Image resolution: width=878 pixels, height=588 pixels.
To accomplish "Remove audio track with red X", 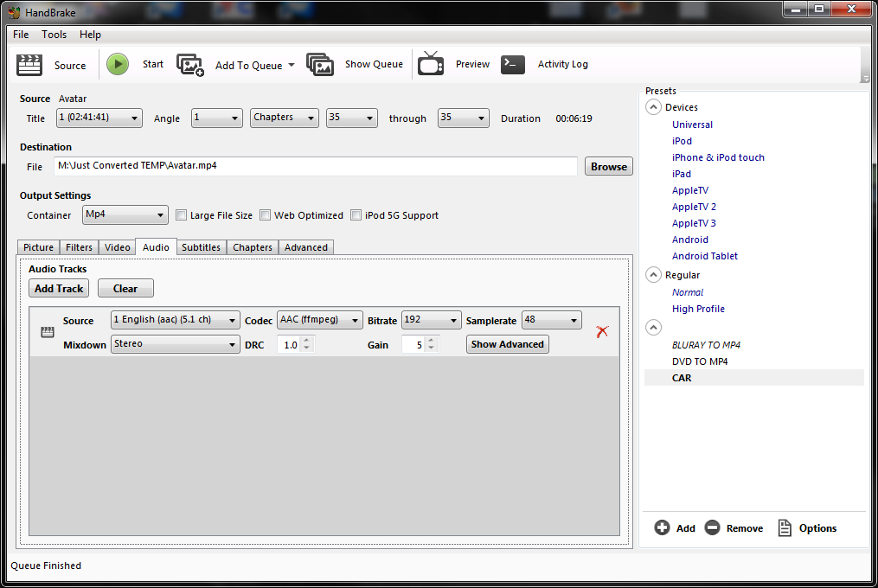I will click(x=602, y=331).
